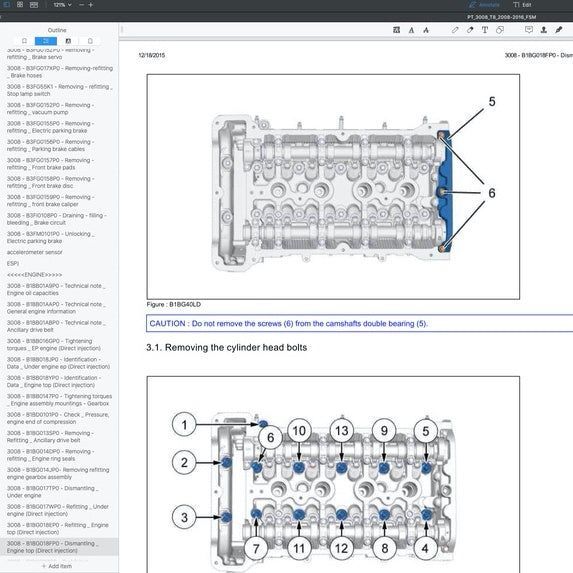Click Add Item at outline bottom
The height and width of the screenshot is (573, 573).
click(x=57, y=566)
